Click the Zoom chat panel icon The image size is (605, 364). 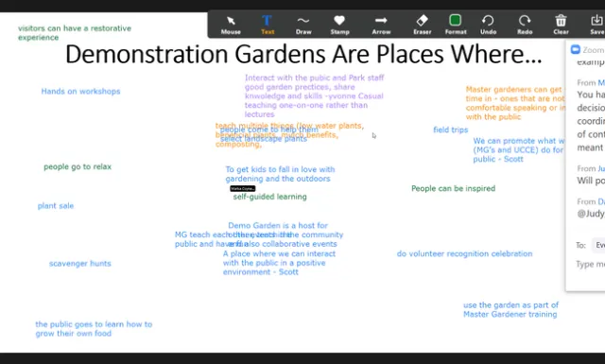click(576, 49)
